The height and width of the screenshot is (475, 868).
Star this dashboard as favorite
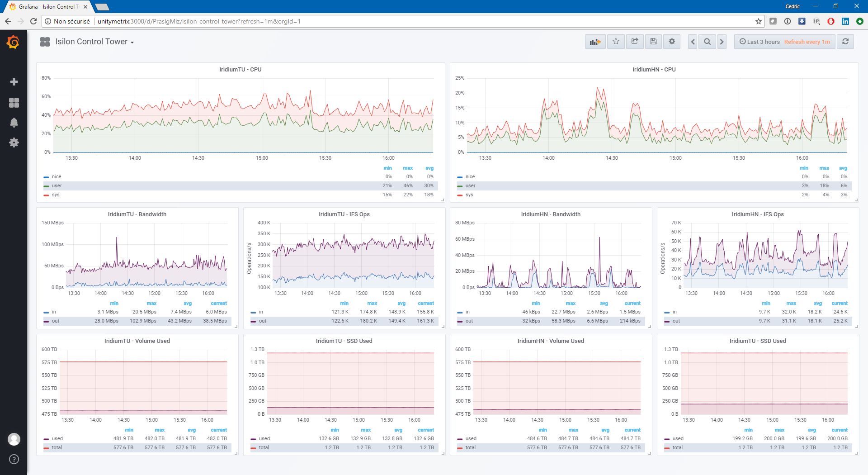tap(616, 42)
